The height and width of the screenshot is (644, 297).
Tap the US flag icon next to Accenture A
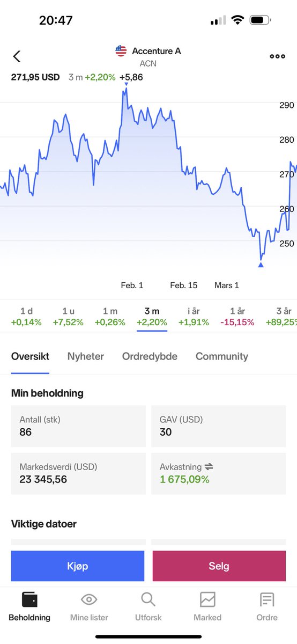tap(121, 51)
